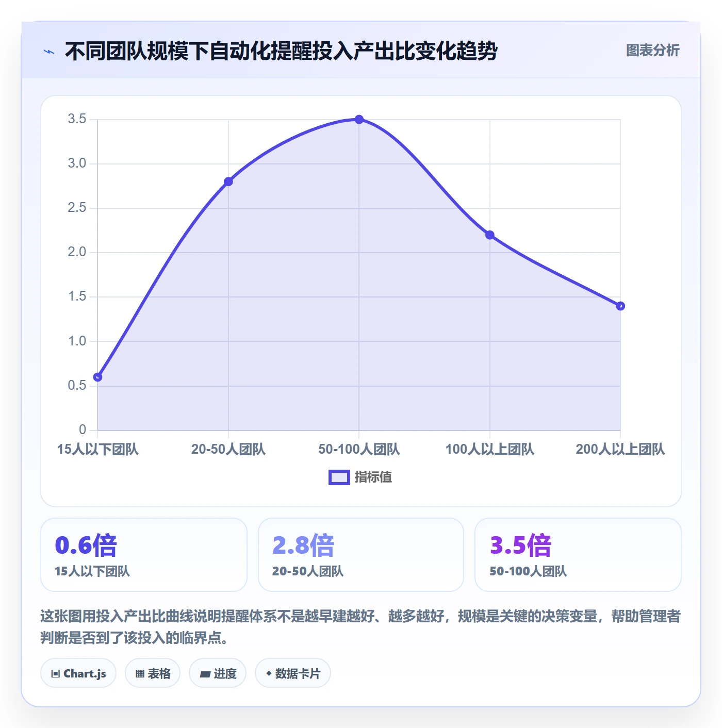Click the bar icon in the 进度 tag
The width and height of the screenshot is (722, 728).
coord(205,674)
